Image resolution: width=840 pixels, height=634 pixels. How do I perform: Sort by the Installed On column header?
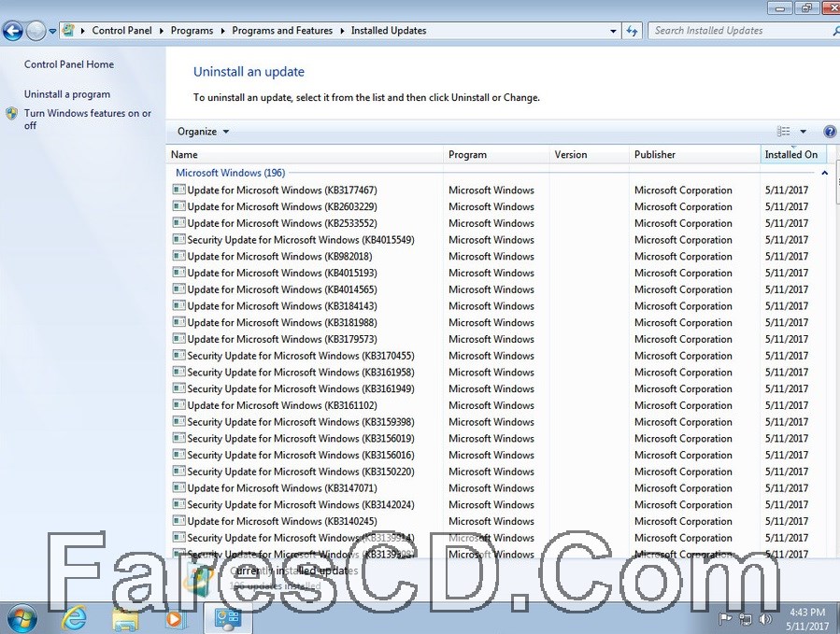click(793, 155)
